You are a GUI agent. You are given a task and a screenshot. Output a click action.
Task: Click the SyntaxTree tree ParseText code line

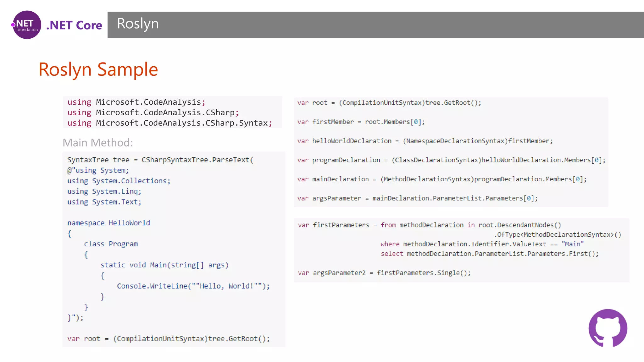[x=160, y=160]
